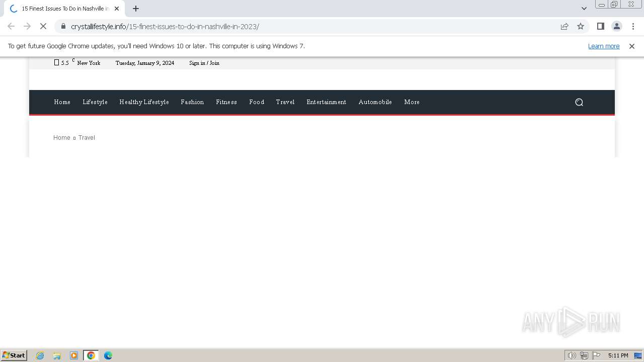
Task: Open media player from taskbar
Action: 74,355
